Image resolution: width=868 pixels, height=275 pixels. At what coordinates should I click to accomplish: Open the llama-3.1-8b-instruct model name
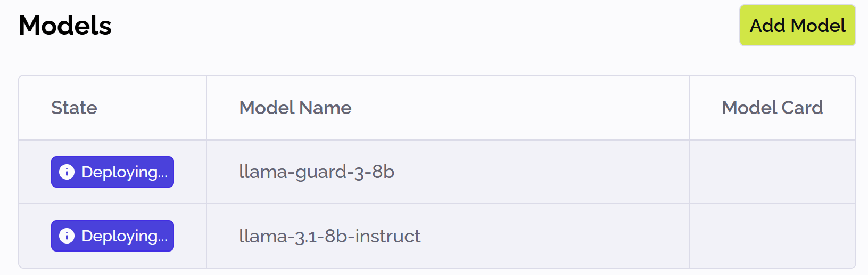tap(329, 236)
